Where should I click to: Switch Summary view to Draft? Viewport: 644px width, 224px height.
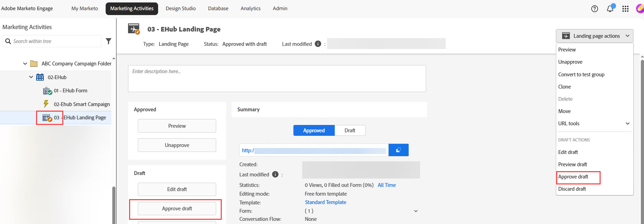(x=350, y=131)
